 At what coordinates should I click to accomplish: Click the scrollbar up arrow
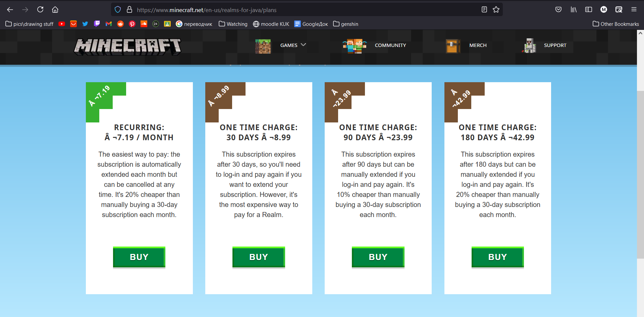640,33
